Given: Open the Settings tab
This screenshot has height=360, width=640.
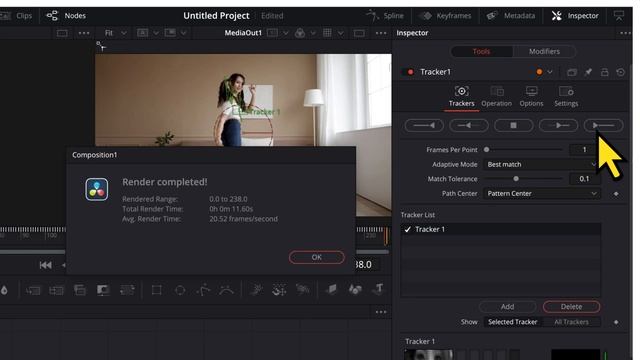Looking at the screenshot, I should (566, 97).
